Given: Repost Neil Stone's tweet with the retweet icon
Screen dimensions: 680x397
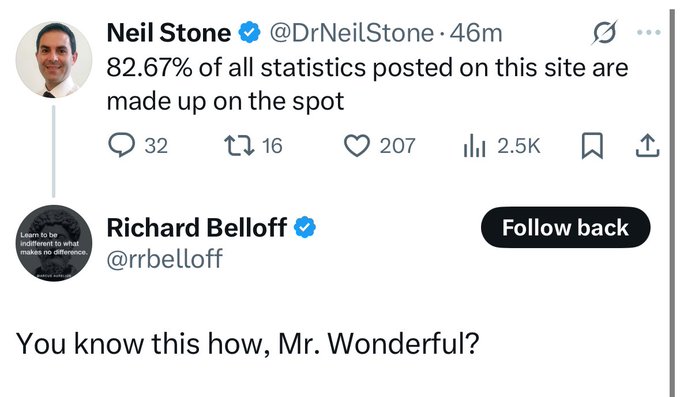Looking at the screenshot, I should click(239, 146).
